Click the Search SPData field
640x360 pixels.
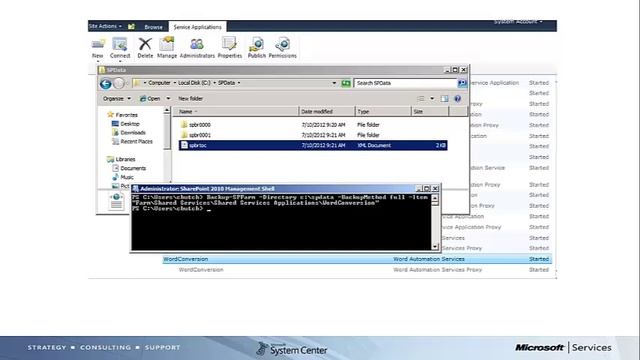pos(406,83)
